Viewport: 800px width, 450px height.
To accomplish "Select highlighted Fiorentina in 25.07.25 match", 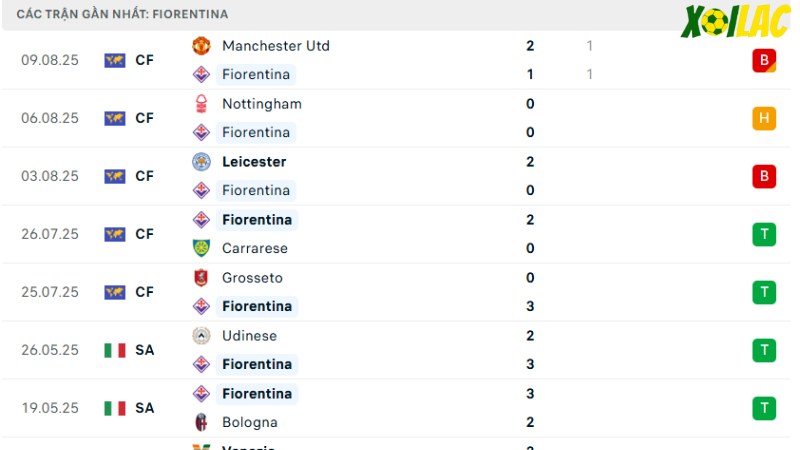I will pos(257,306).
